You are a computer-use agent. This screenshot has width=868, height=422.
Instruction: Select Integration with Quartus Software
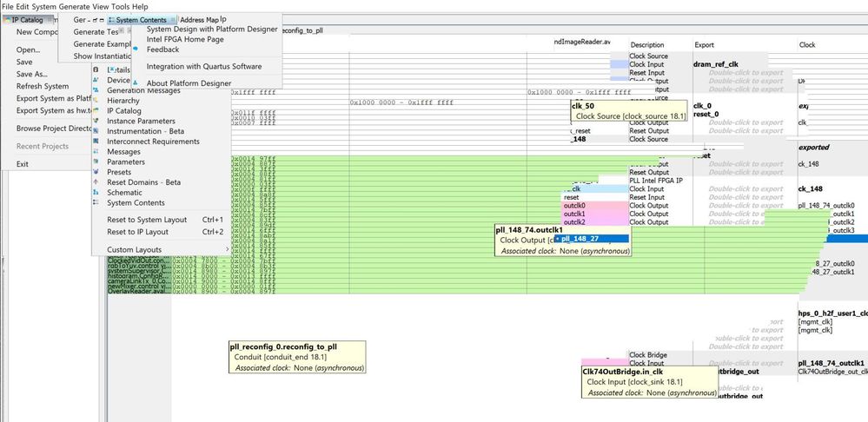(204, 67)
